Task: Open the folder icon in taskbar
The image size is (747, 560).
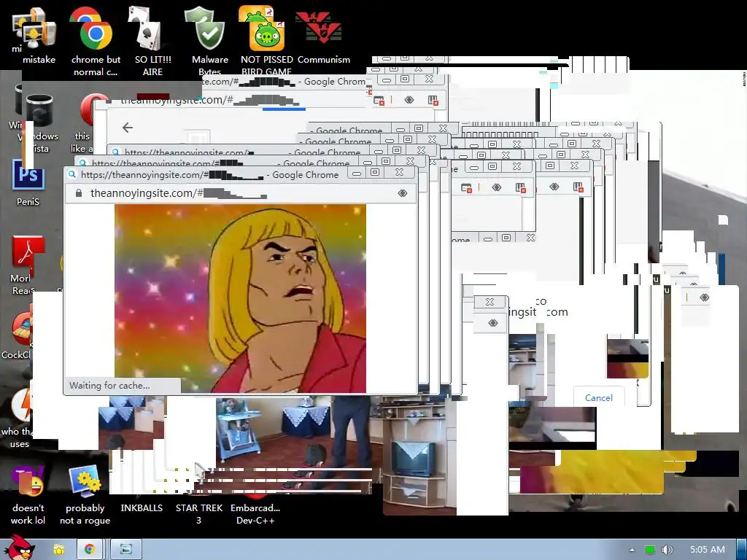Action: (x=58, y=550)
